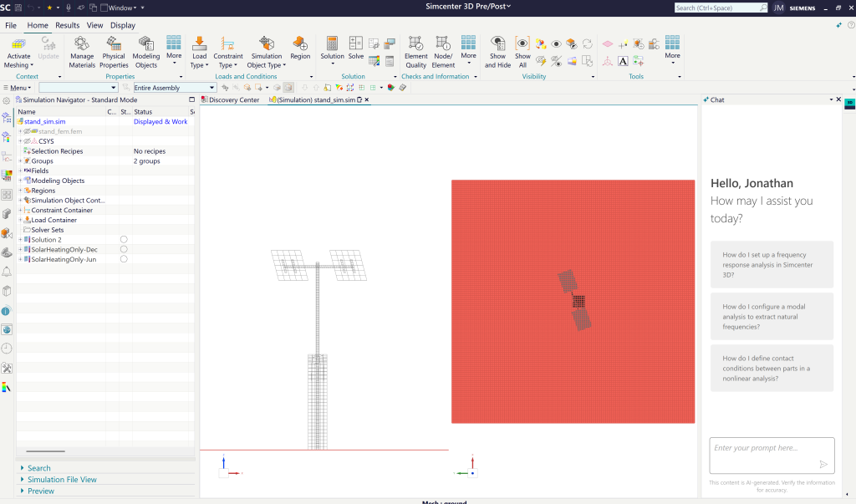856x504 pixels.
Task: Expand the Groups tree node
Action: (x=20, y=161)
